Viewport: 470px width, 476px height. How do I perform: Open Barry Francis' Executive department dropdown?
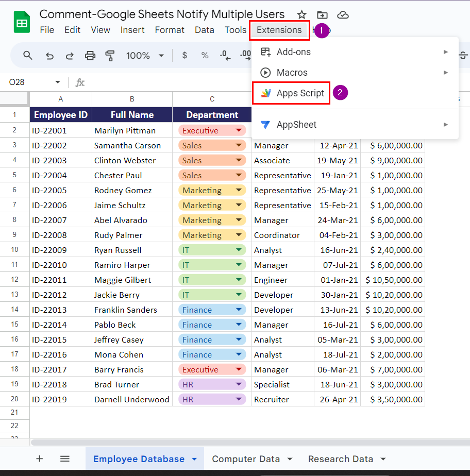pyautogui.click(x=239, y=369)
